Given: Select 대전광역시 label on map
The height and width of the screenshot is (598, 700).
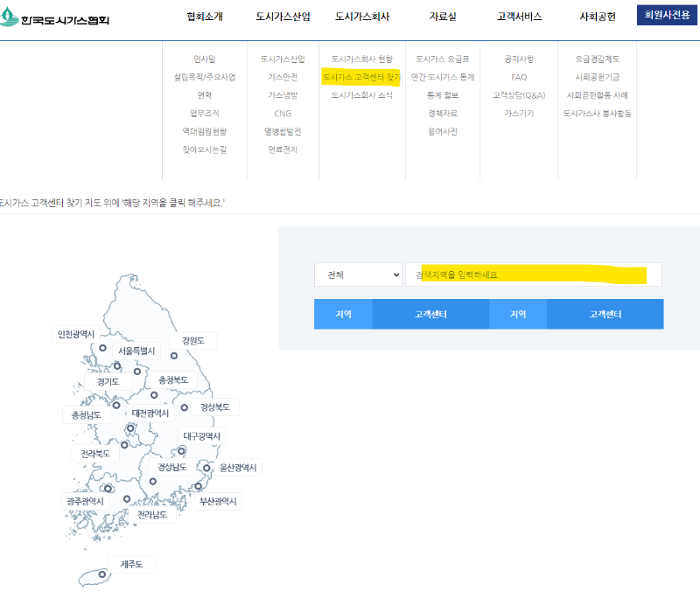Looking at the screenshot, I should coord(150,414).
